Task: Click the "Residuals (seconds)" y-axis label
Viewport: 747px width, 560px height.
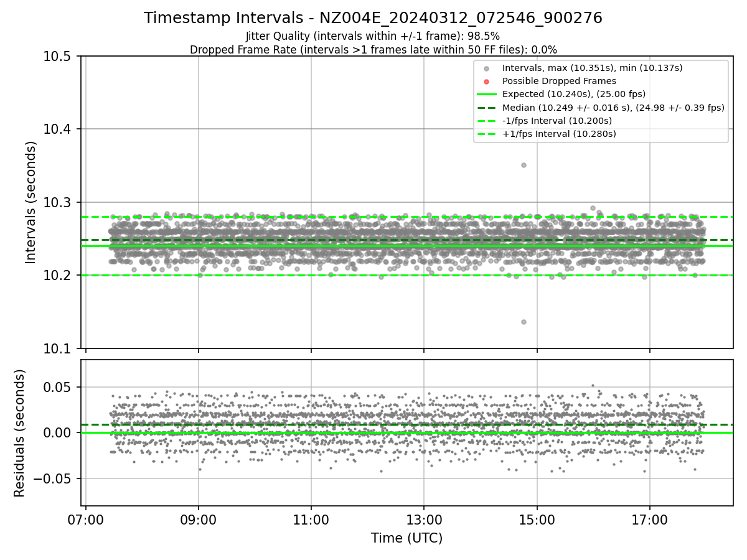Action: pos(20,433)
